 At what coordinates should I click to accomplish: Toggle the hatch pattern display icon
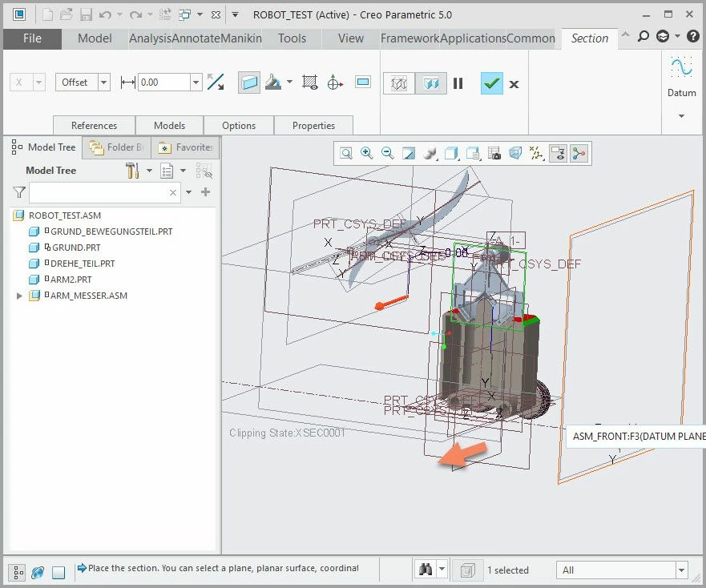click(310, 83)
